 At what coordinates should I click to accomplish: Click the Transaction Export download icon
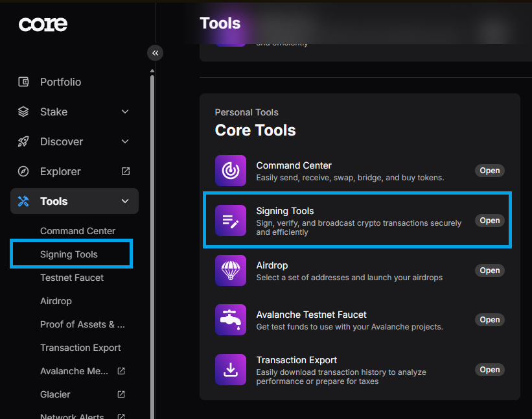click(231, 370)
